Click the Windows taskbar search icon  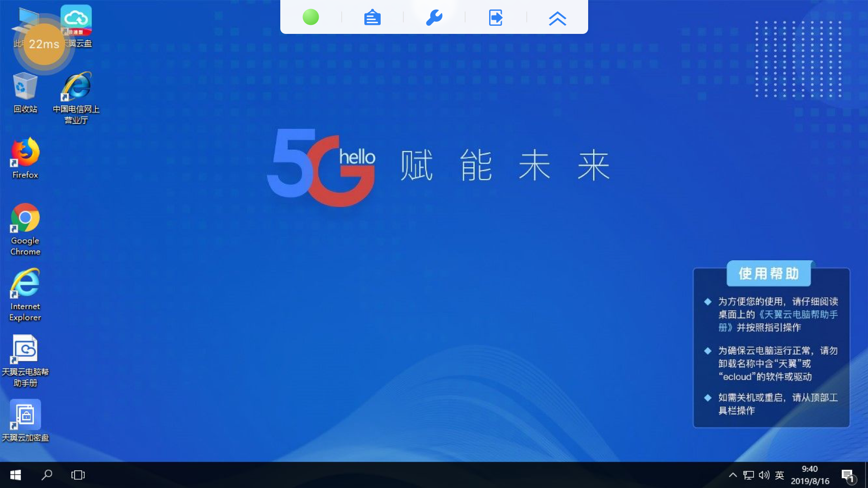(x=47, y=475)
